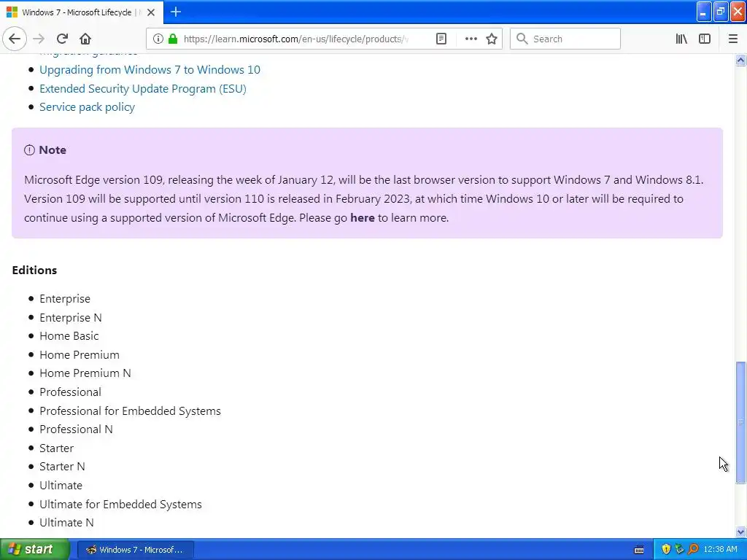Click the vertical scrollbar thumb
This screenshot has height=560, width=747.
pyautogui.click(x=740, y=423)
